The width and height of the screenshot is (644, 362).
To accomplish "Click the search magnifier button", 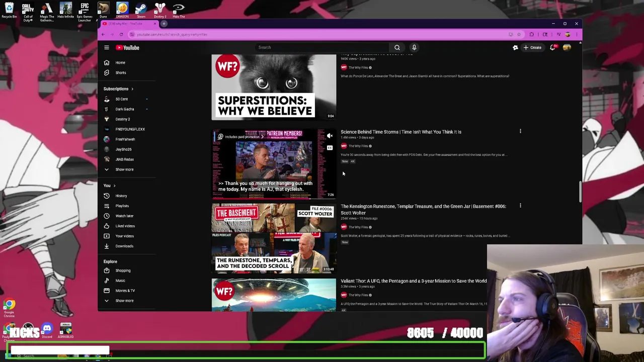I will pyautogui.click(x=397, y=47).
